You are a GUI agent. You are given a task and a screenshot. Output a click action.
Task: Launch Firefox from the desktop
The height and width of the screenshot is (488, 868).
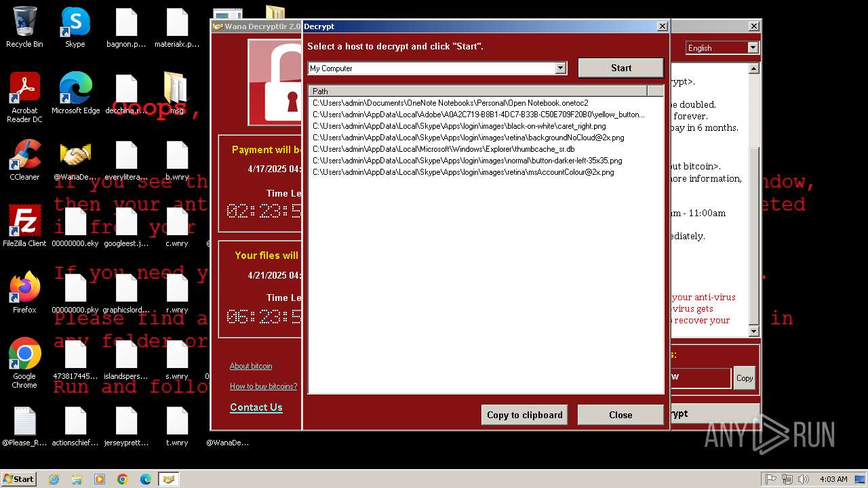(24, 293)
